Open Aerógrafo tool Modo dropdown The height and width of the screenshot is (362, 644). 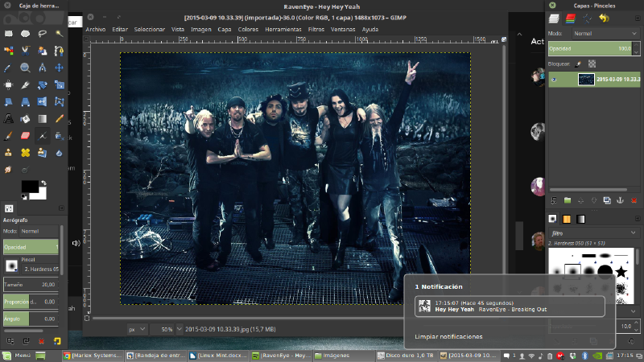(39, 231)
